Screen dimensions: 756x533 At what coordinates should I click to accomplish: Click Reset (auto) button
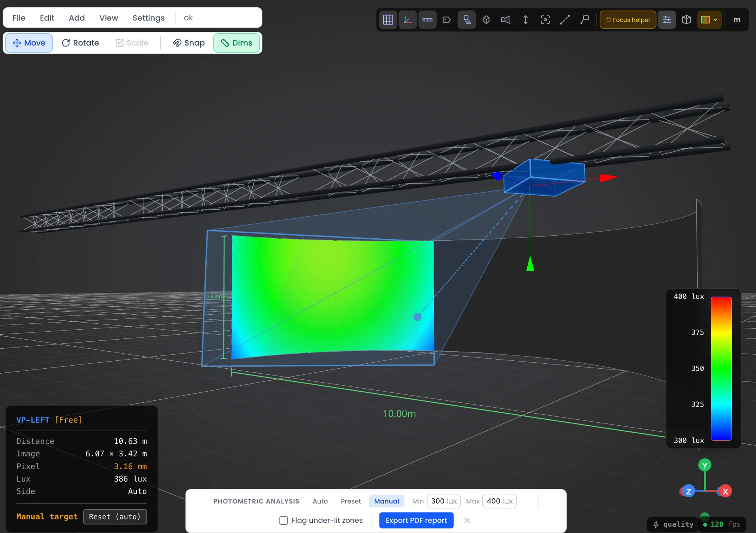coord(115,516)
